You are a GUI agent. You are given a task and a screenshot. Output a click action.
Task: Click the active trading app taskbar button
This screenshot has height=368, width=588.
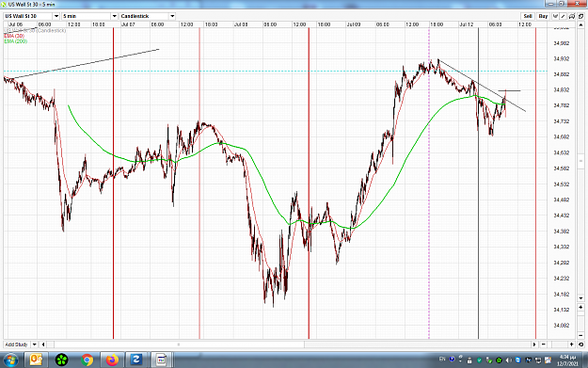tap(161, 360)
